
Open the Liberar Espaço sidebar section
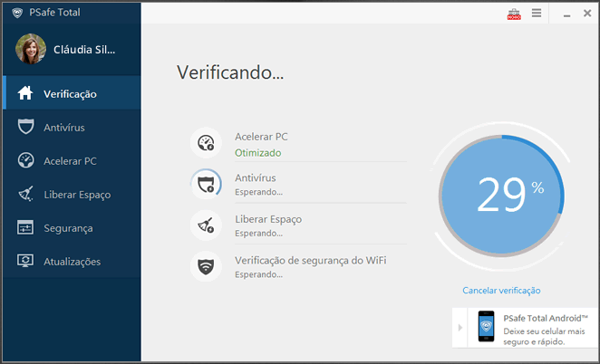click(72, 195)
